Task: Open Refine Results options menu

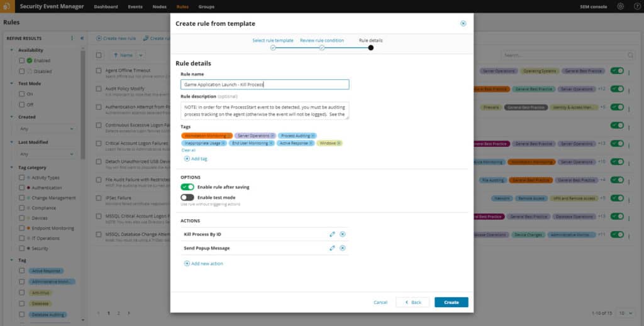Action: pyautogui.click(x=72, y=38)
